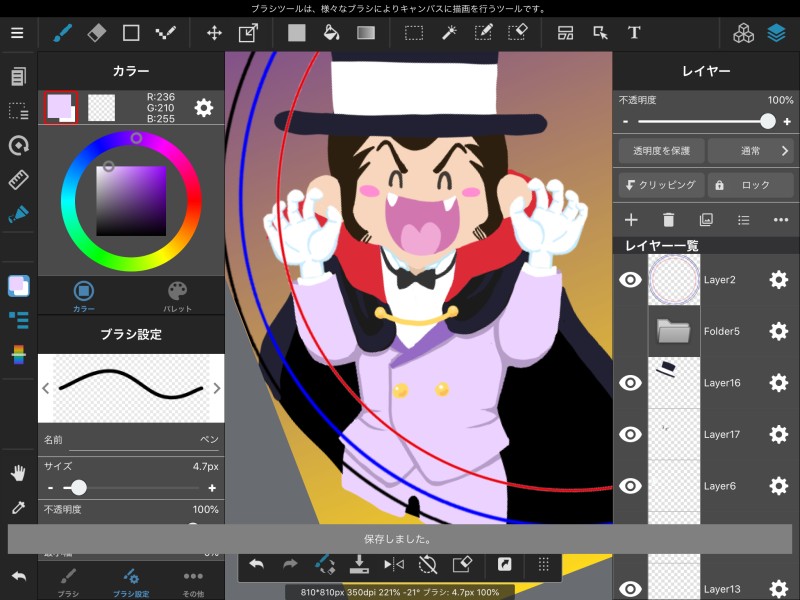Open the selection menu icon in left sidebar

18,111
